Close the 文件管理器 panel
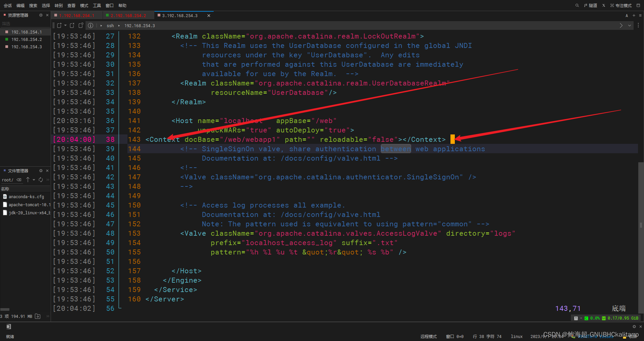 (x=47, y=171)
